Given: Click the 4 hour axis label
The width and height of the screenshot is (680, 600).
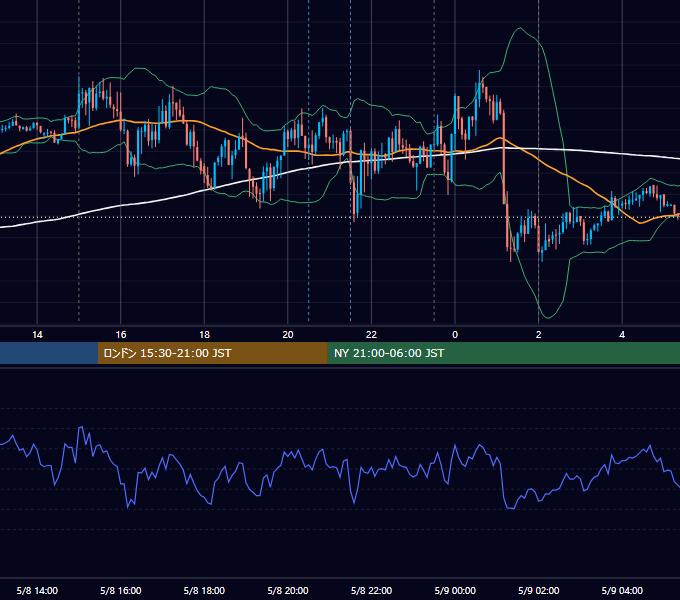Looking at the screenshot, I should (x=622, y=335).
